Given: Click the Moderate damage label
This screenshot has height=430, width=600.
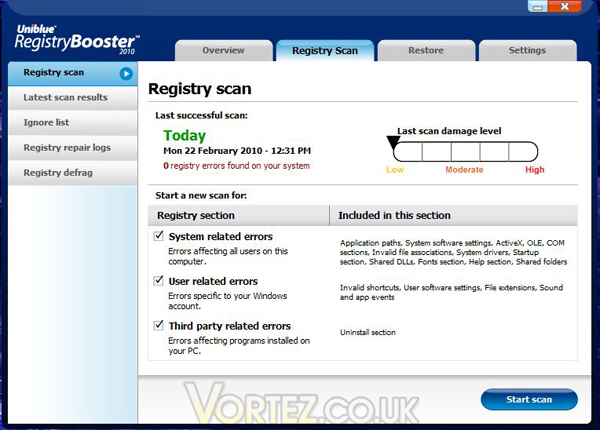Looking at the screenshot, I should pyautogui.click(x=464, y=169).
